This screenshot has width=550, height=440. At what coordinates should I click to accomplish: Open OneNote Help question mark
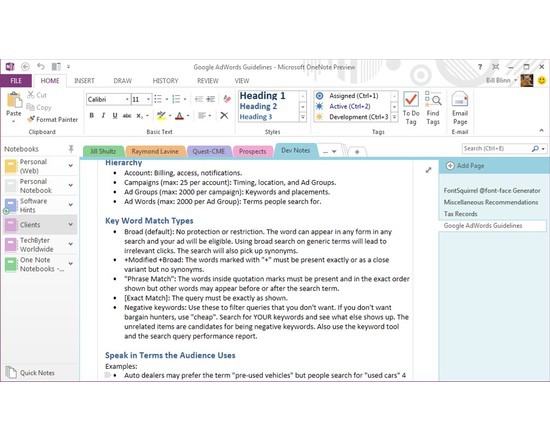[x=480, y=67]
